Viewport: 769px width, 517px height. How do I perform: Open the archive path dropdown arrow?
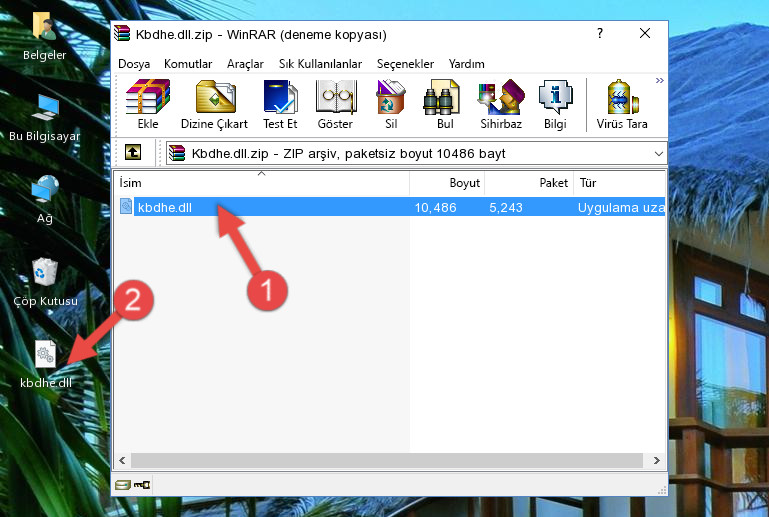tap(658, 154)
